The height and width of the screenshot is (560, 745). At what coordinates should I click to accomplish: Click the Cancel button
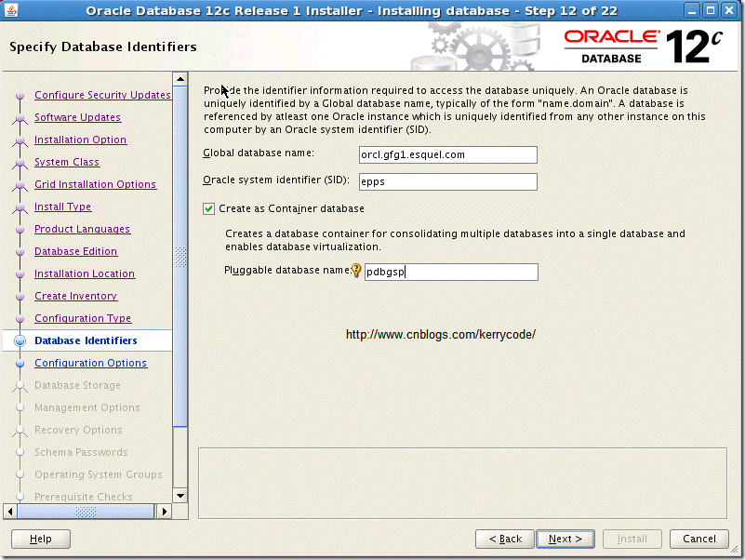pos(698,540)
